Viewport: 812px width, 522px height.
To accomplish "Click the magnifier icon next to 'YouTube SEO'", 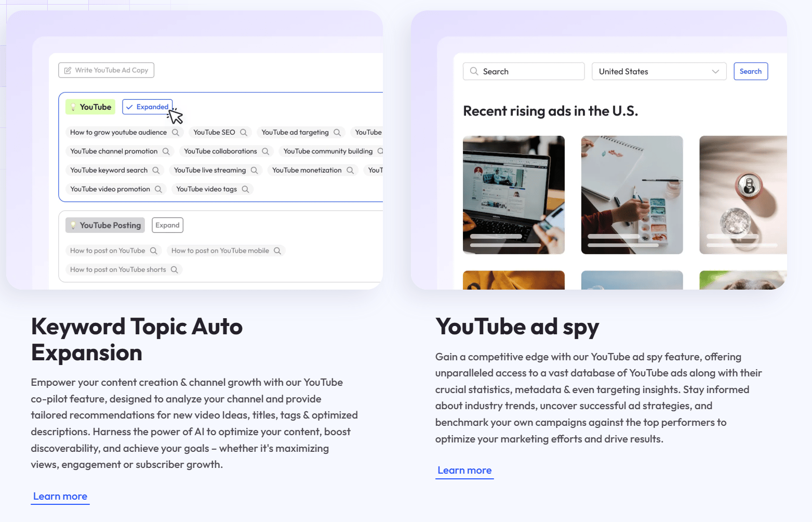I will 244,133.
